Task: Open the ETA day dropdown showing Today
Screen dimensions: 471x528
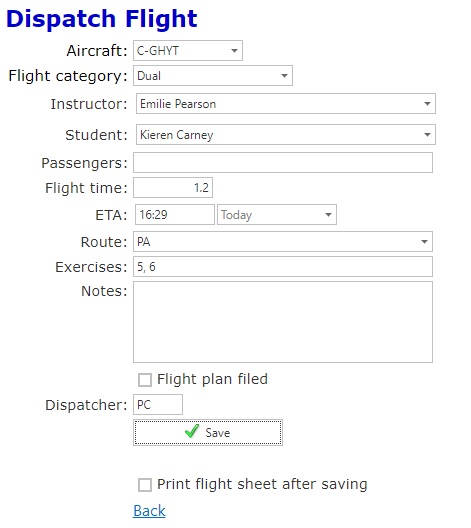Action: point(277,214)
